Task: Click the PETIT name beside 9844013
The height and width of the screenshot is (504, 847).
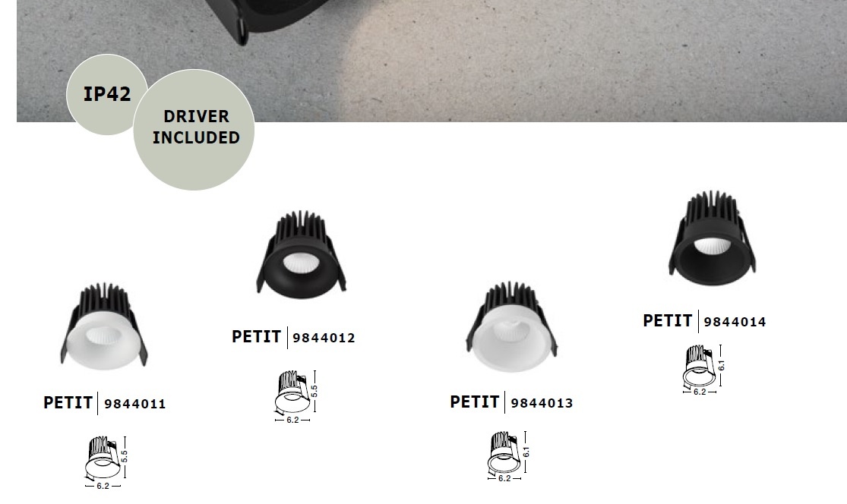Action: click(475, 402)
